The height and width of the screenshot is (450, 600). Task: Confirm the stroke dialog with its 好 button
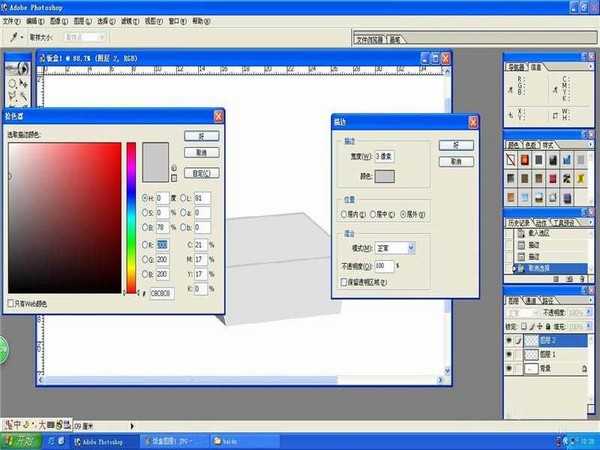coord(456,145)
